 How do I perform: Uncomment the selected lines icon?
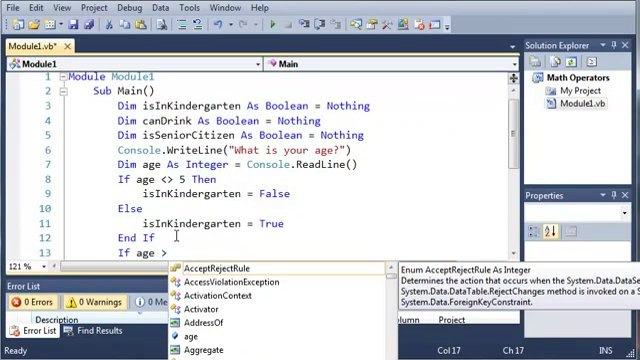pos(198,25)
